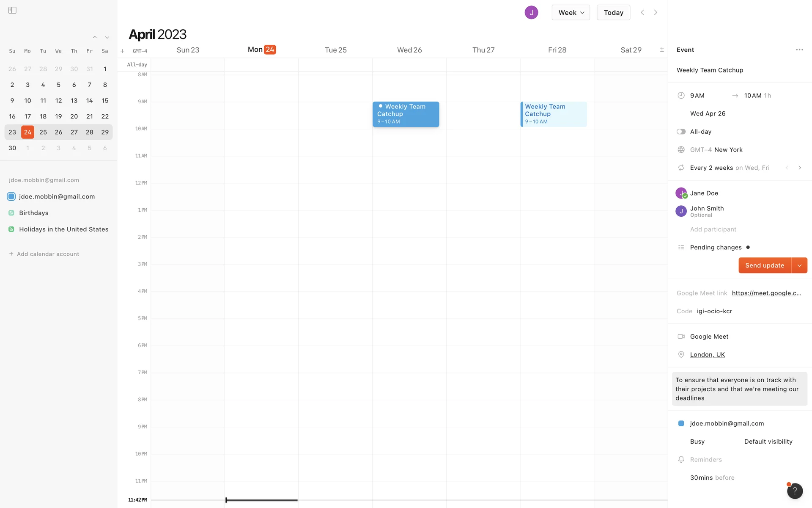Toggle the sidebar panel icon
812x508 pixels.
tap(12, 10)
